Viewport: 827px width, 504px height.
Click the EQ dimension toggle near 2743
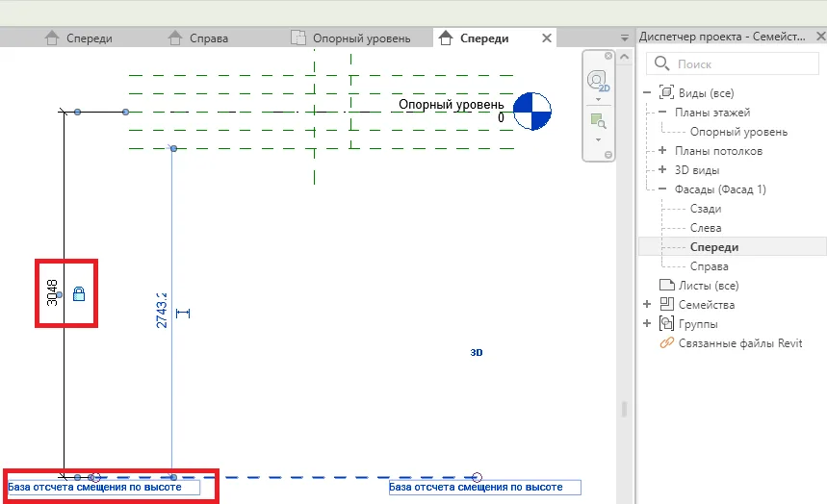[x=183, y=313]
